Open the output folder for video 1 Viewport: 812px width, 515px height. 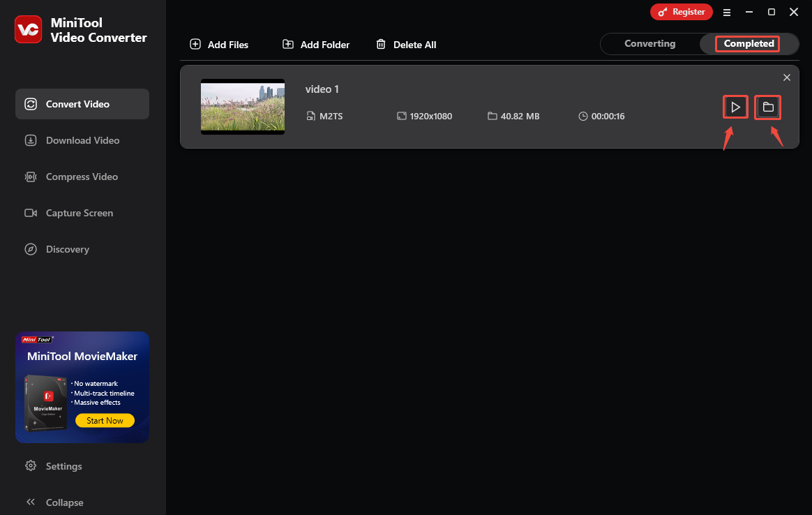point(768,107)
